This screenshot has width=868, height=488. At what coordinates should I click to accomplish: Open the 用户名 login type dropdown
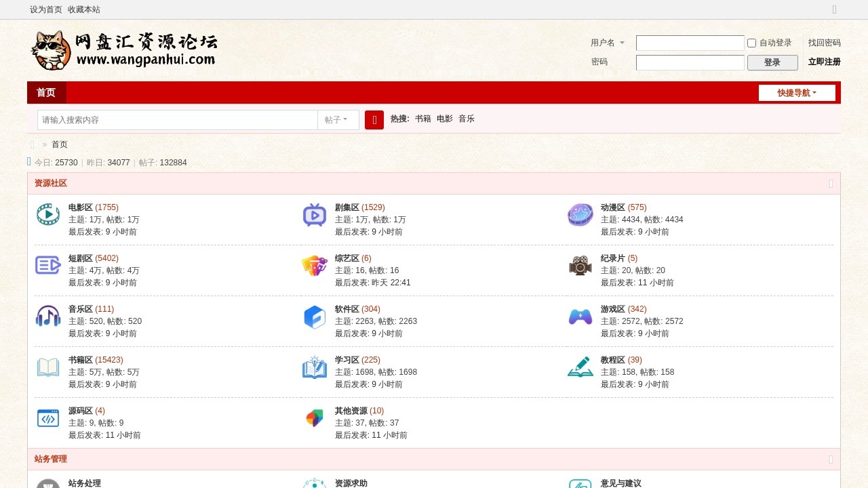point(608,43)
